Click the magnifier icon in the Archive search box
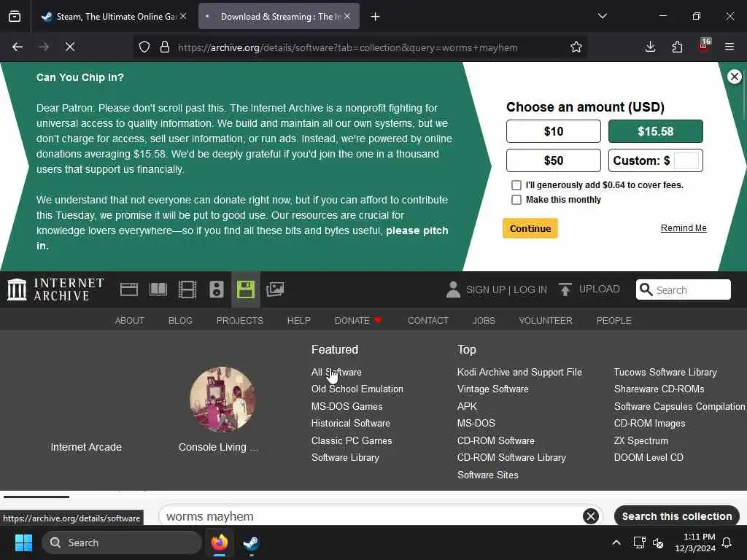Image resolution: width=747 pixels, height=560 pixels. 646,289
